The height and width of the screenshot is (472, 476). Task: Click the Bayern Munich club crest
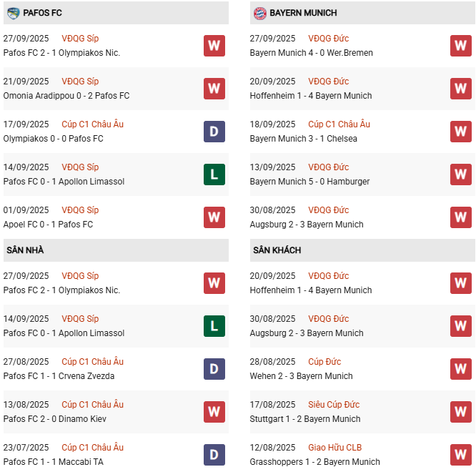[x=260, y=13]
